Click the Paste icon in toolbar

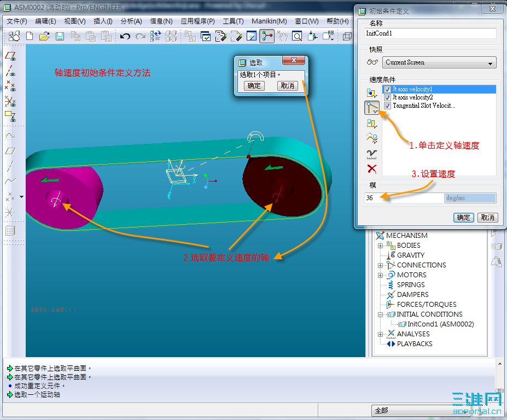pos(91,36)
